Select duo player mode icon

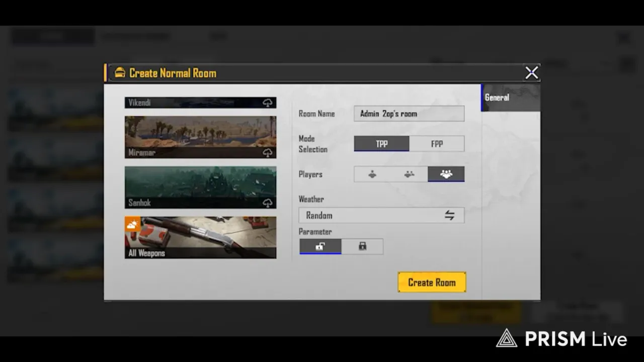point(410,174)
